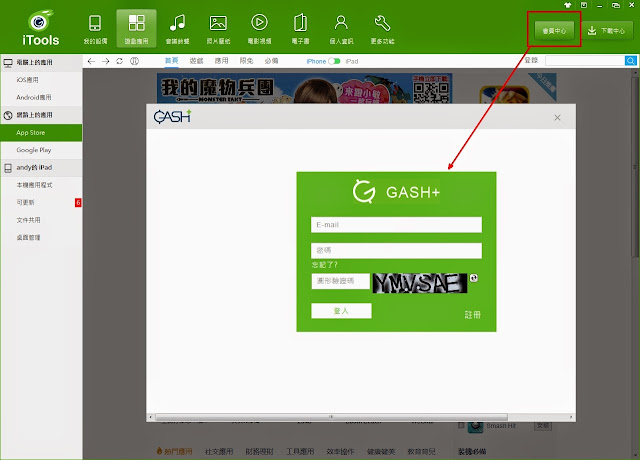Open the Personal Info person icon
Image resolution: width=640 pixels, height=460 pixels.
[341, 23]
